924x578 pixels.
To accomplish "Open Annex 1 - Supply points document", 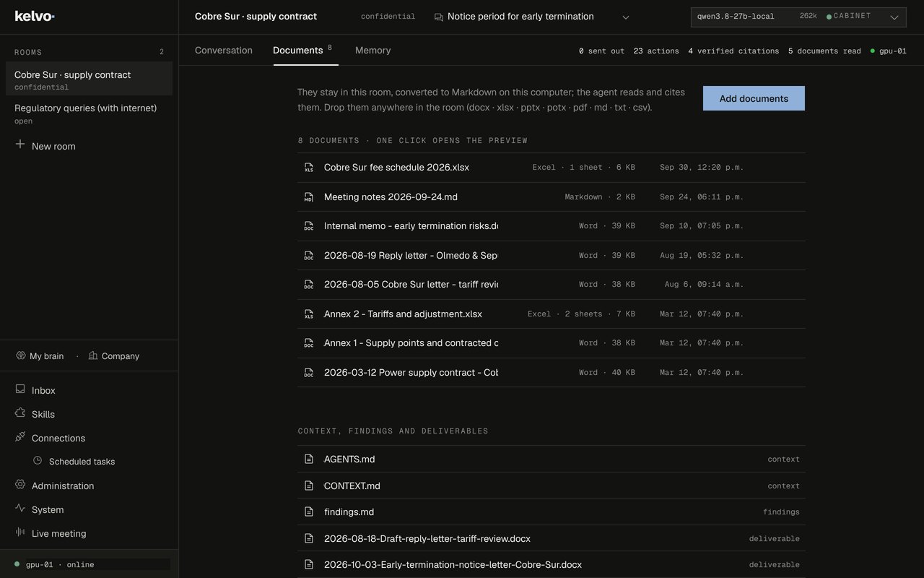I will click(552, 343).
